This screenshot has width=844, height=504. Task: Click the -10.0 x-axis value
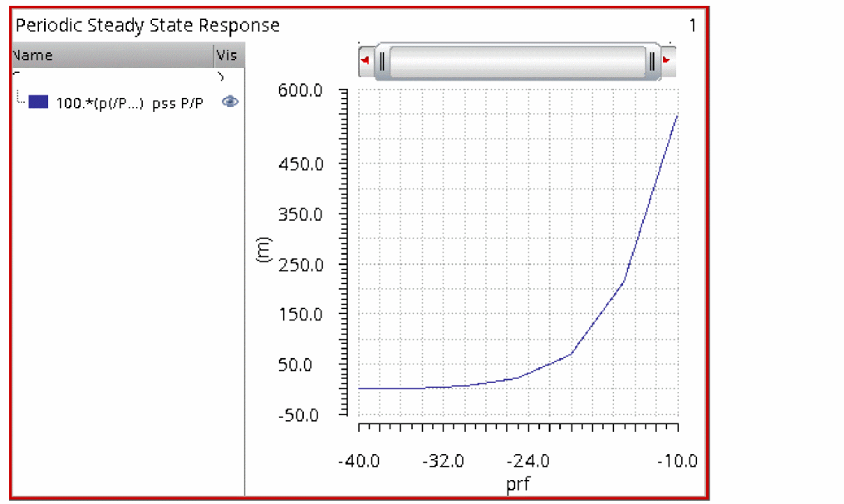click(x=677, y=461)
